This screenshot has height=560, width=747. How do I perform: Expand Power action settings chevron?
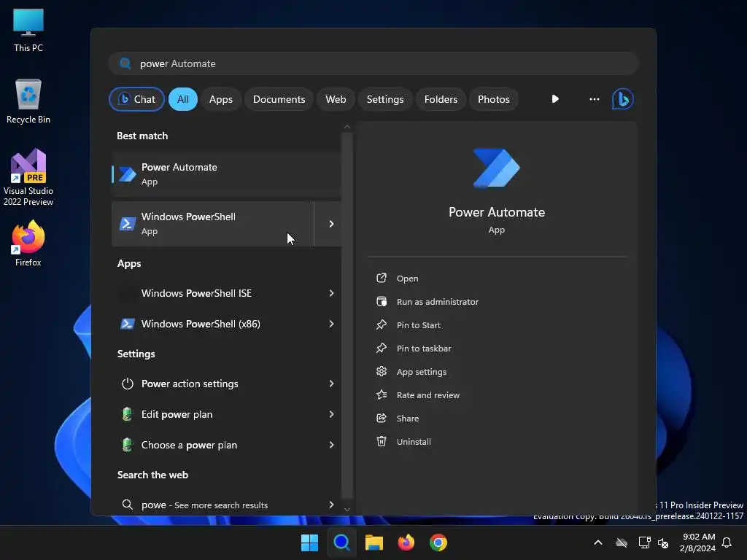click(331, 384)
